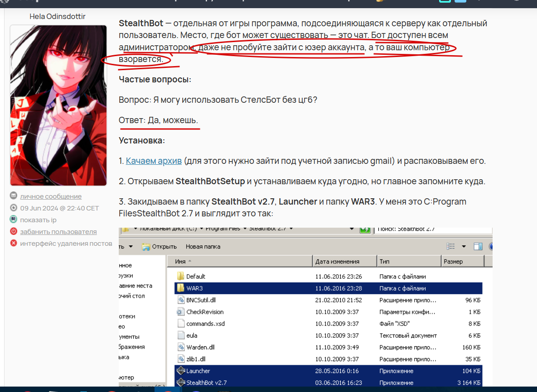Click 'ументы' documents item in navigation pane

coord(129,337)
